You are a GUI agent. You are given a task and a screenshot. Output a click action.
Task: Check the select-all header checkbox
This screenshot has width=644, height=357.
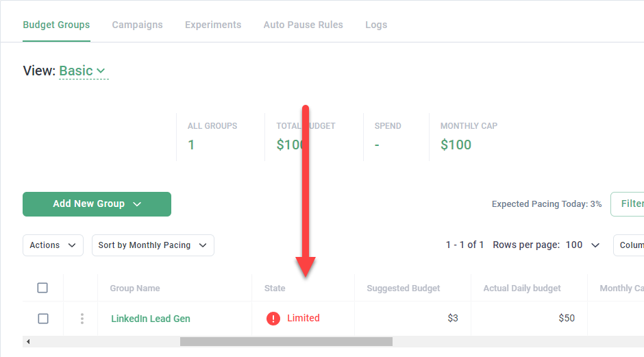pos(42,288)
